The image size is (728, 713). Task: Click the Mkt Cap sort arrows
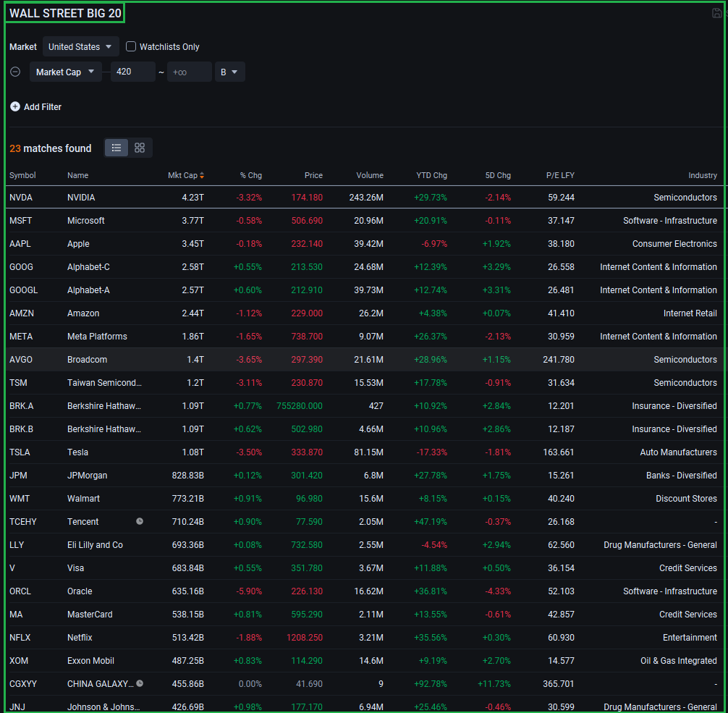tap(202, 175)
